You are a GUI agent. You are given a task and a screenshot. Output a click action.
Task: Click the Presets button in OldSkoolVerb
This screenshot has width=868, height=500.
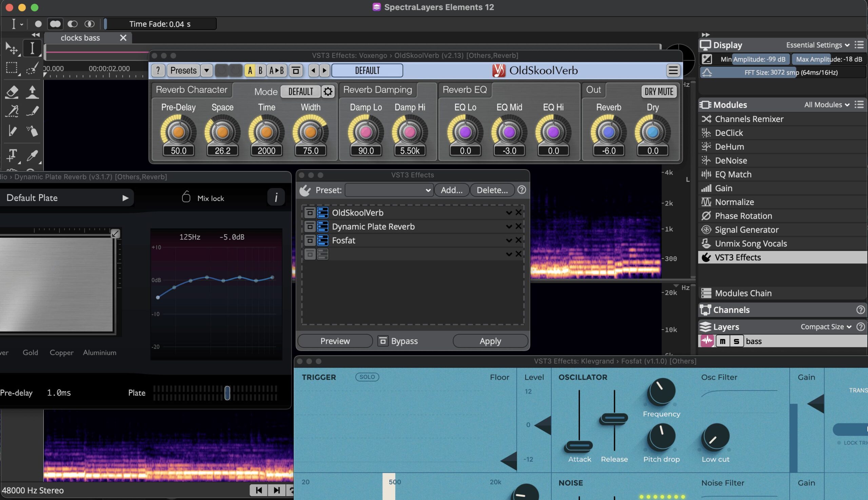coord(183,71)
